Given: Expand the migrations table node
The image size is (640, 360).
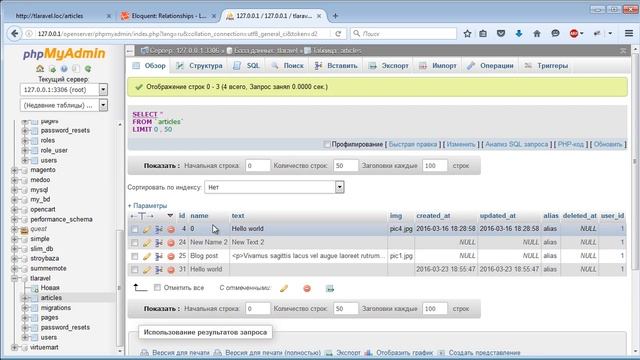Looking at the screenshot, I should (25, 308).
